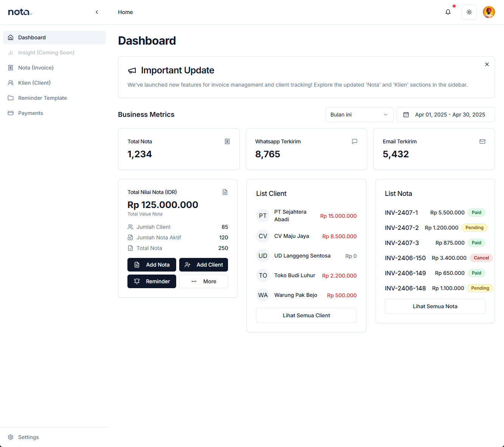
Task: Expand the More options button
Action: [x=203, y=281]
